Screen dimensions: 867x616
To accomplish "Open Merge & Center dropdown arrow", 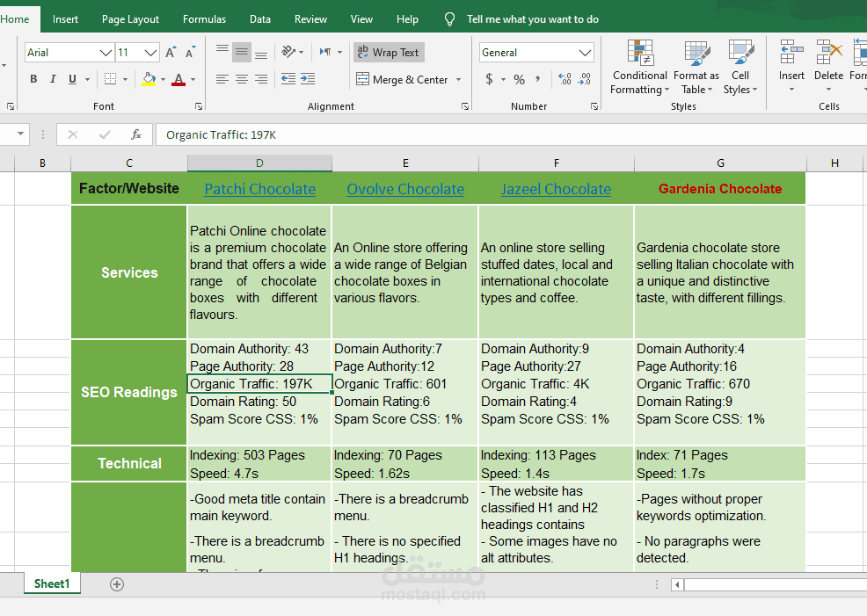I will (x=458, y=80).
